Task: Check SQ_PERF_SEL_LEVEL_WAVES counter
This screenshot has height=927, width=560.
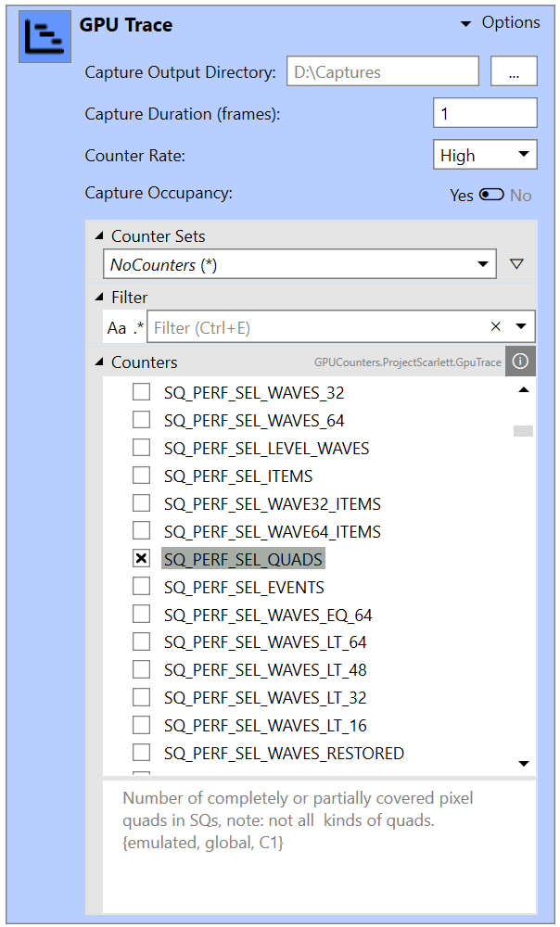Action: pos(141,448)
